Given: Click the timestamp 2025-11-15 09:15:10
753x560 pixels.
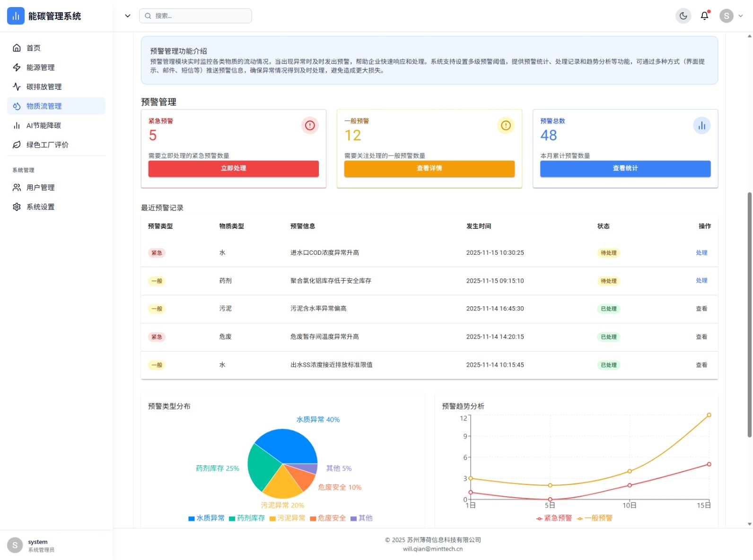Looking at the screenshot, I should click(495, 281).
